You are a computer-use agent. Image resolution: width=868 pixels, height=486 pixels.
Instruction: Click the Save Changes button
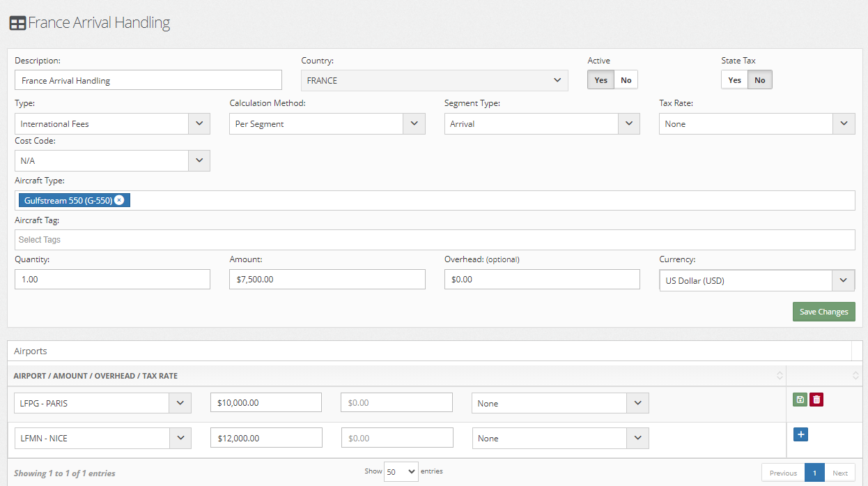tap(824, 312)
